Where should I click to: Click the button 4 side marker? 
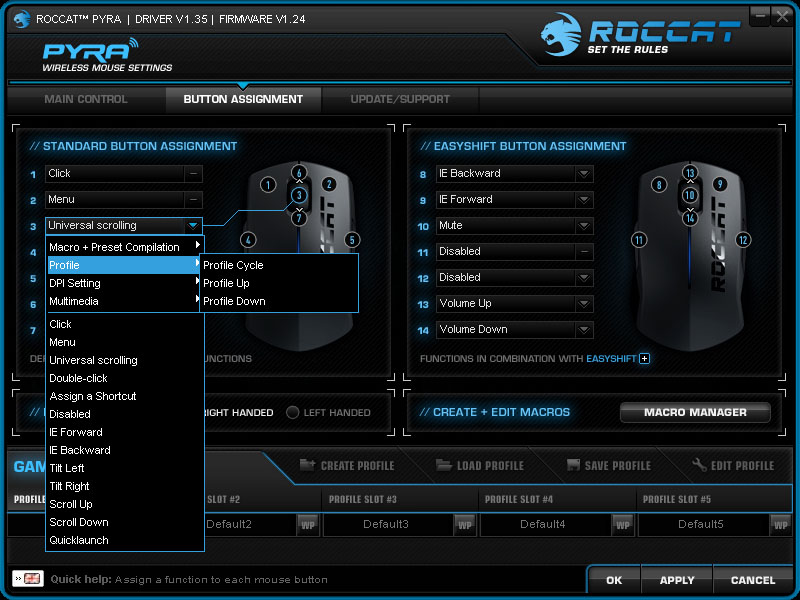pos(248,240)
